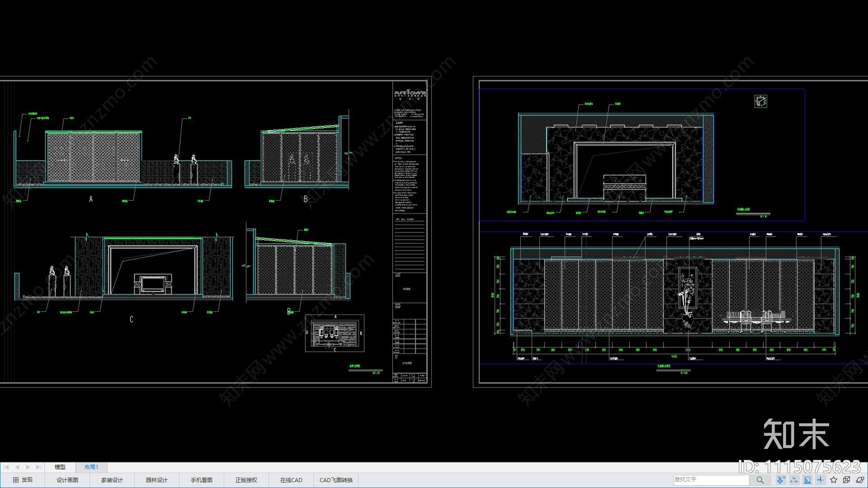Go to the first layout tab arrow
Viewport: 868px width, 488px height.
6,467
